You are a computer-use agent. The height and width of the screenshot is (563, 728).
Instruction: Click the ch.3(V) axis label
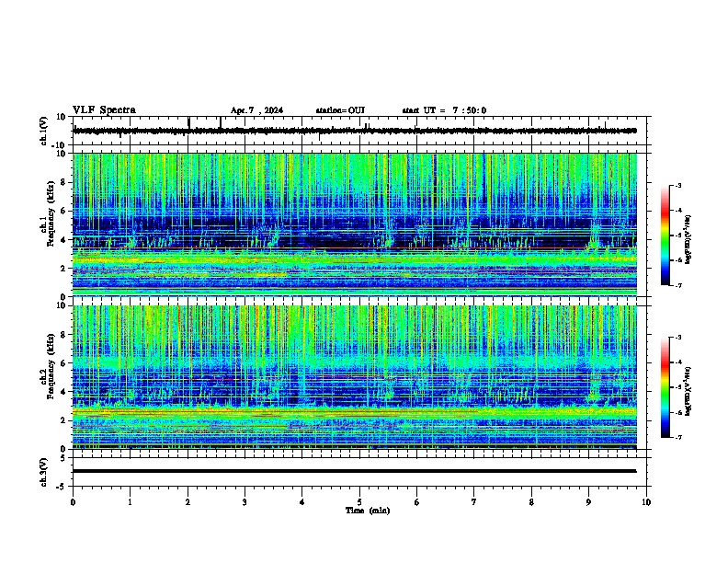point(44,472)
